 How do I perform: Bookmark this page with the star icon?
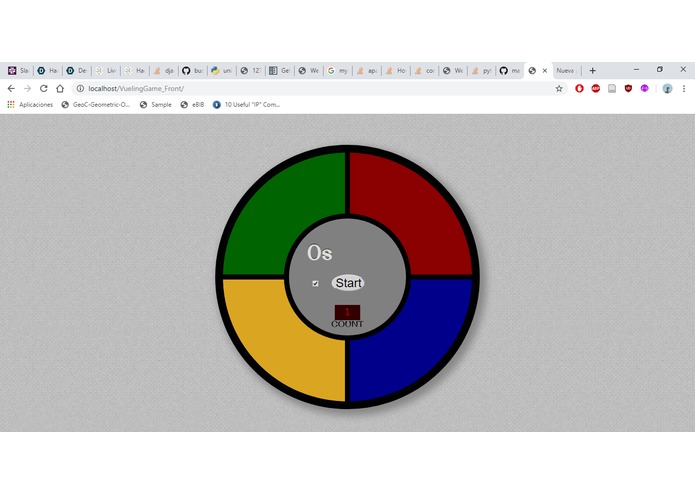[x=559, y=89]
